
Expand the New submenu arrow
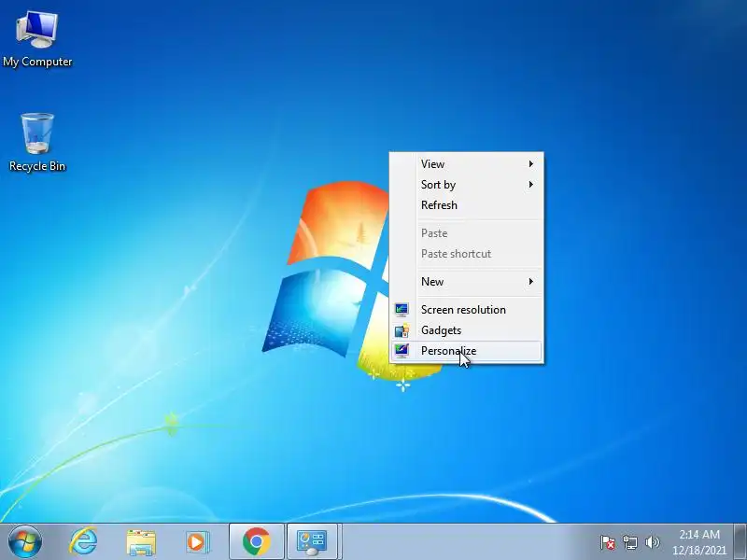(531, 282)
